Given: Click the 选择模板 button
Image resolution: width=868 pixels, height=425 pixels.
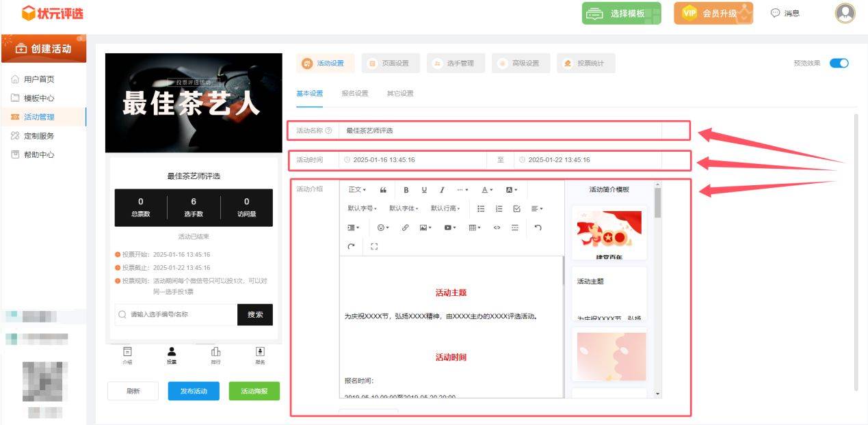Looking at the screenshot, I should 622,13.
